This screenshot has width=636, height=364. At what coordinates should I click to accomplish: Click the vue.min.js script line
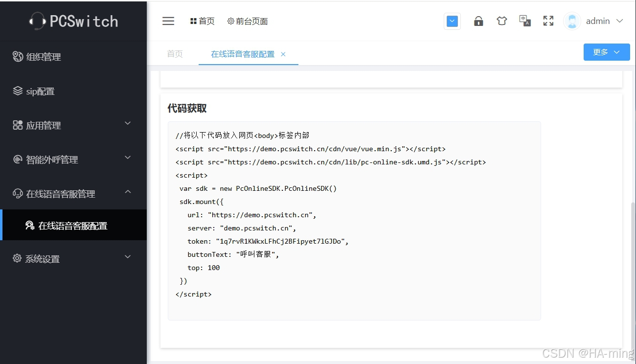point(310,149)
